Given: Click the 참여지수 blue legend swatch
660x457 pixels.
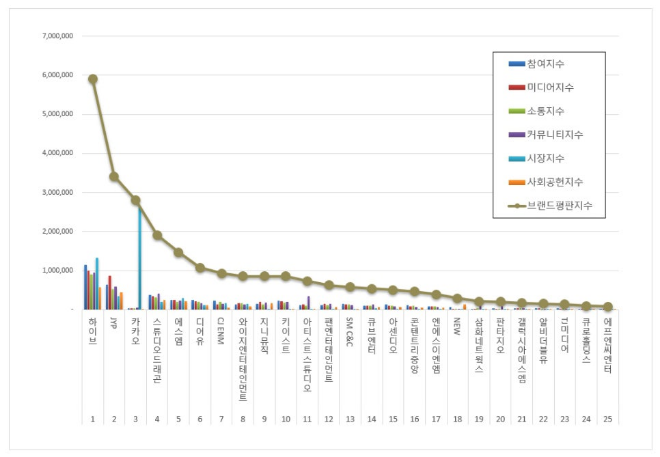Looking at the screenshot, I should pos(517,64).
